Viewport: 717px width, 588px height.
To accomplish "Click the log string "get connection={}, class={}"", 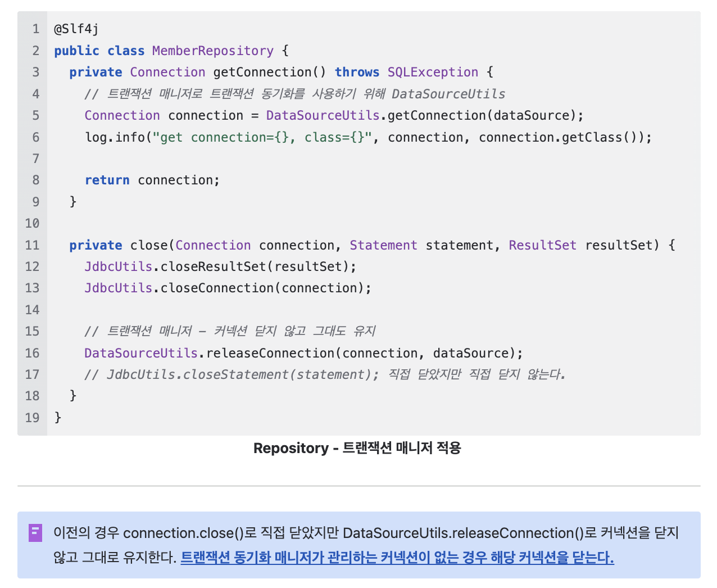I will (262, 137).
